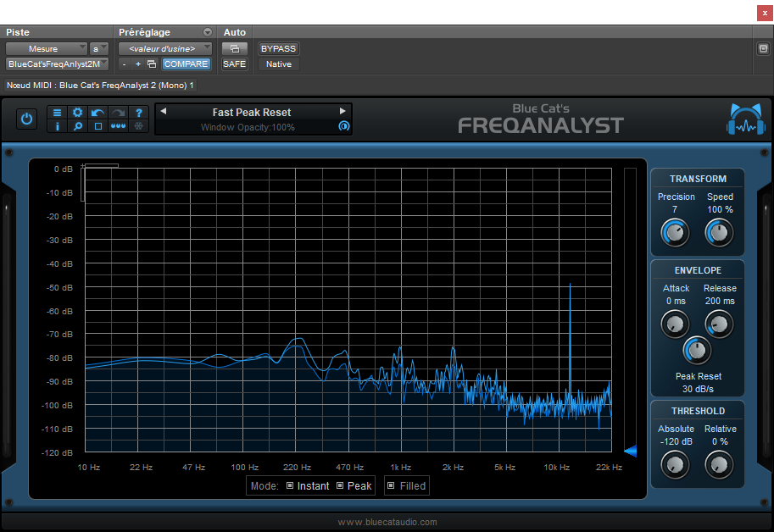This screenshot has width=774, height=532.
Task: Open the Mesure track dropdown
Action: click(46, 48)
